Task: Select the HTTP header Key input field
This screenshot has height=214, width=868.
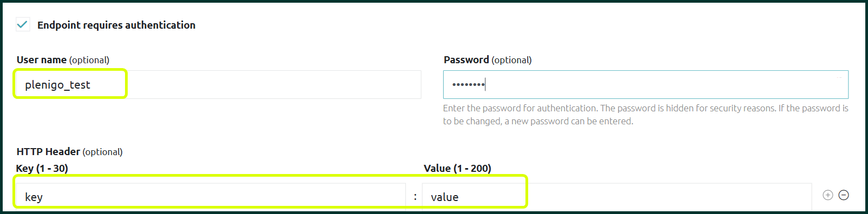Action: pos(211,197)
